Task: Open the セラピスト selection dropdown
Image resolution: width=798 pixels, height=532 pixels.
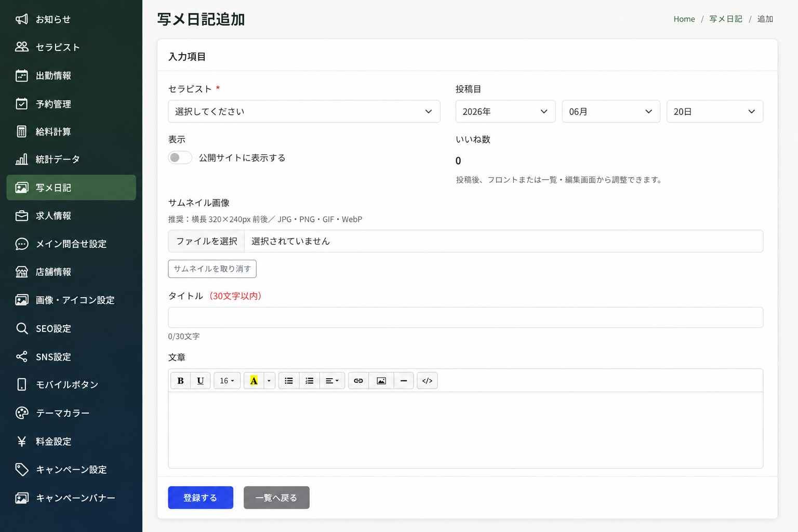Action: coord(304,111)
